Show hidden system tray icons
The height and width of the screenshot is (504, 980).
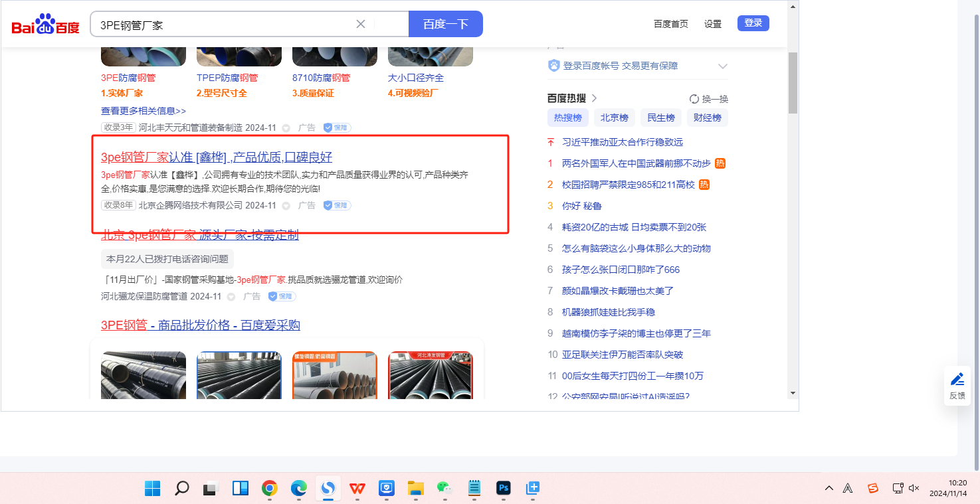point(829,488)
